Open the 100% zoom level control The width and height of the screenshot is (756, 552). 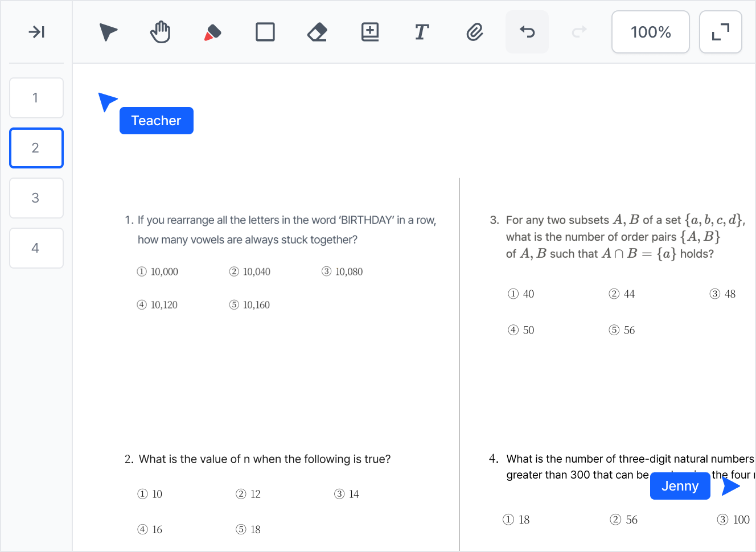[x=651, y=32]
